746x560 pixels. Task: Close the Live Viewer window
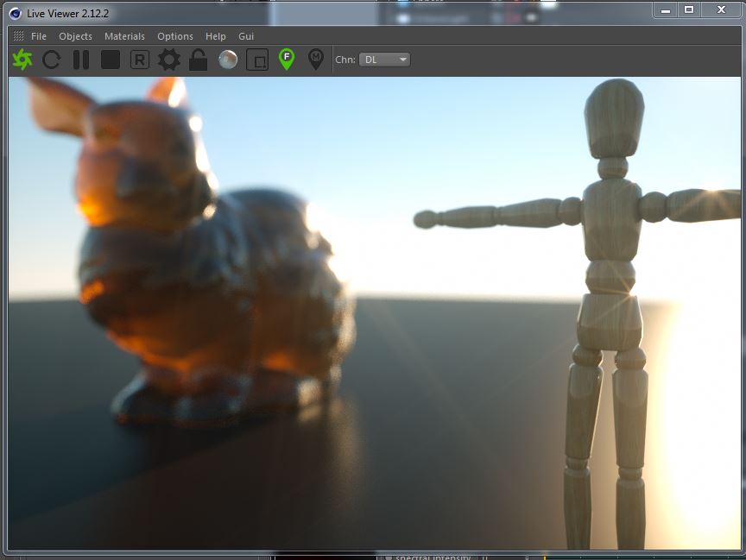pos(721,10)
